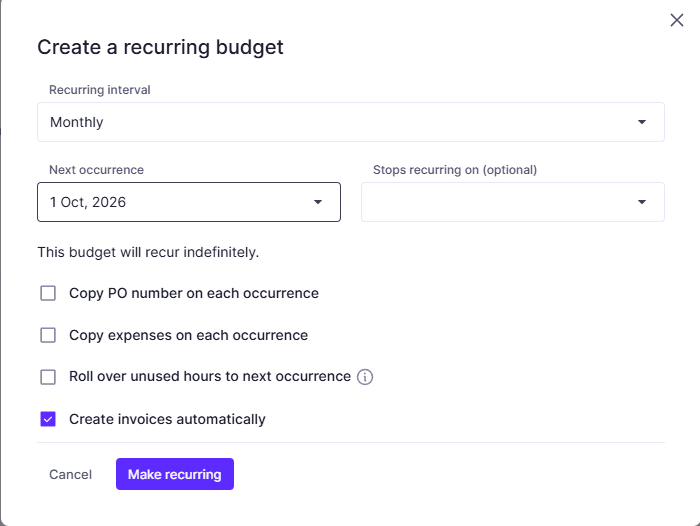Viewport: 700px width, 526px height.
Task: Uncheck Create invoices automatically
Action: pyautogui.click(x=48, y=419)
